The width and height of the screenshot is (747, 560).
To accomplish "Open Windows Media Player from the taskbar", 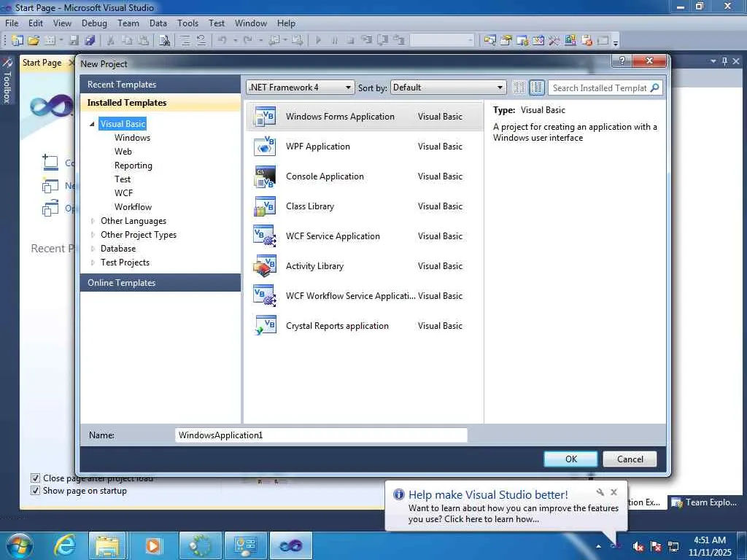I will (152, 545).
